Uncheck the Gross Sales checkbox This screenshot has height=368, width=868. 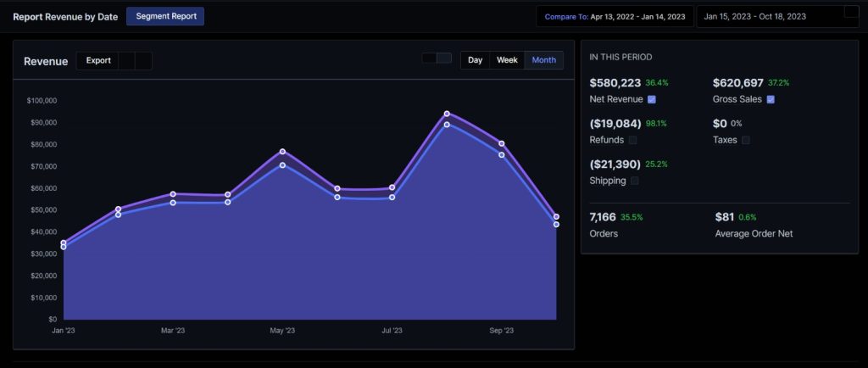pos(771,99)
